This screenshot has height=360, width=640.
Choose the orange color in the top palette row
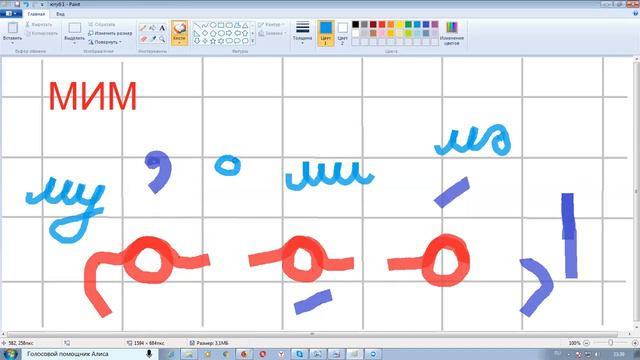pos(391,24)
